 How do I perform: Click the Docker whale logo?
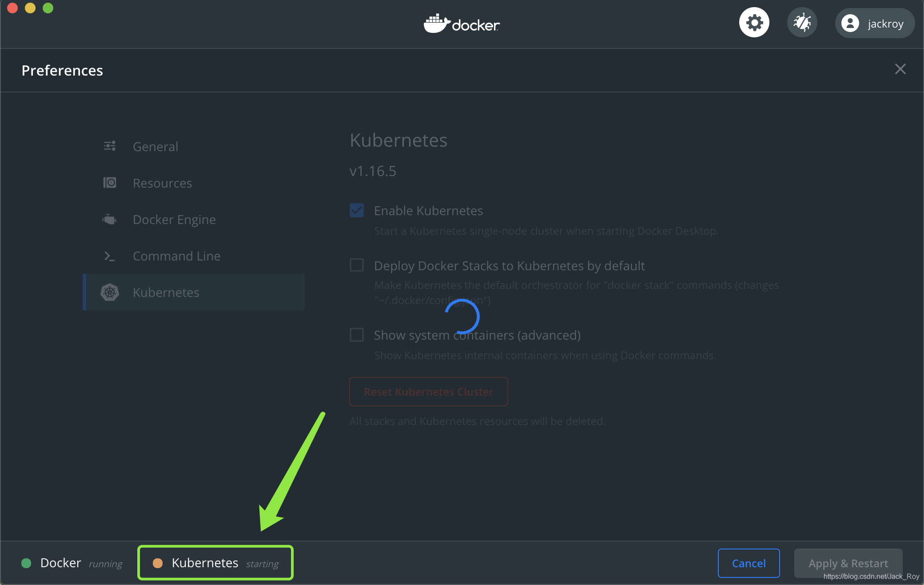tap(462, 24)
